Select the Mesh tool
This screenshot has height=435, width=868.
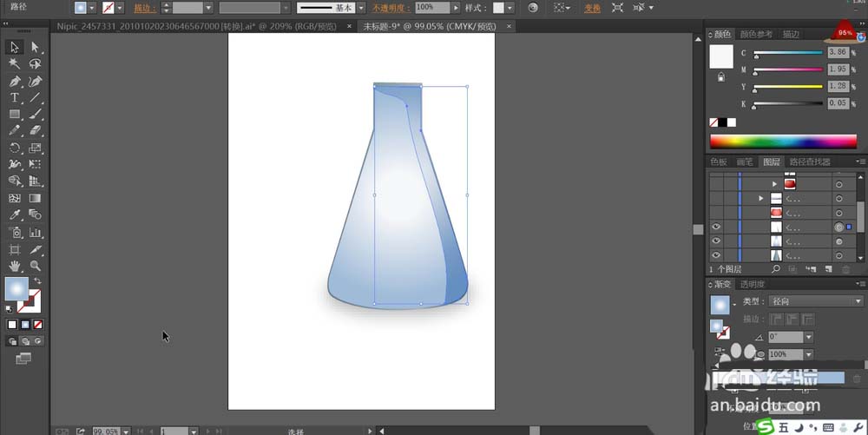[x=15, y=198]
